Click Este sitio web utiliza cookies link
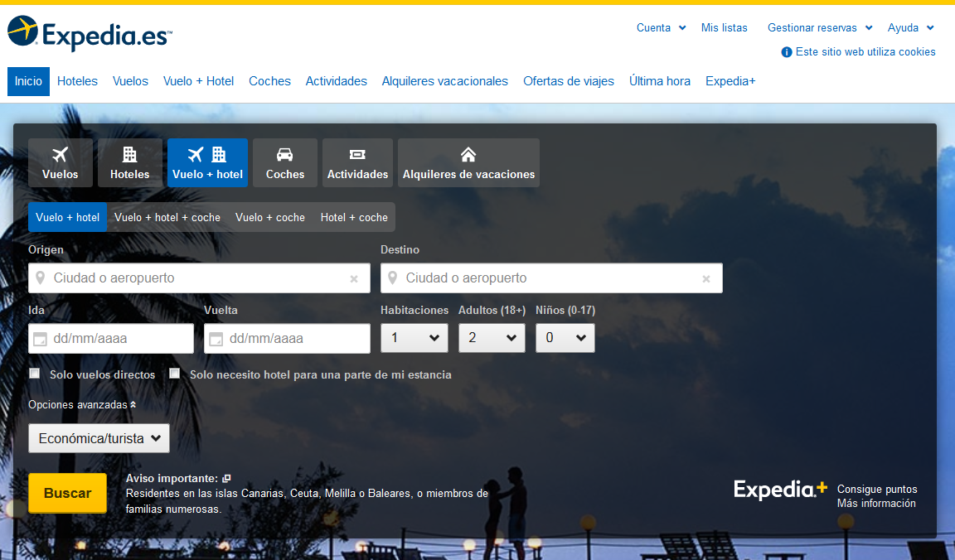Screen dimensions: 955x560 click(865, 52)
